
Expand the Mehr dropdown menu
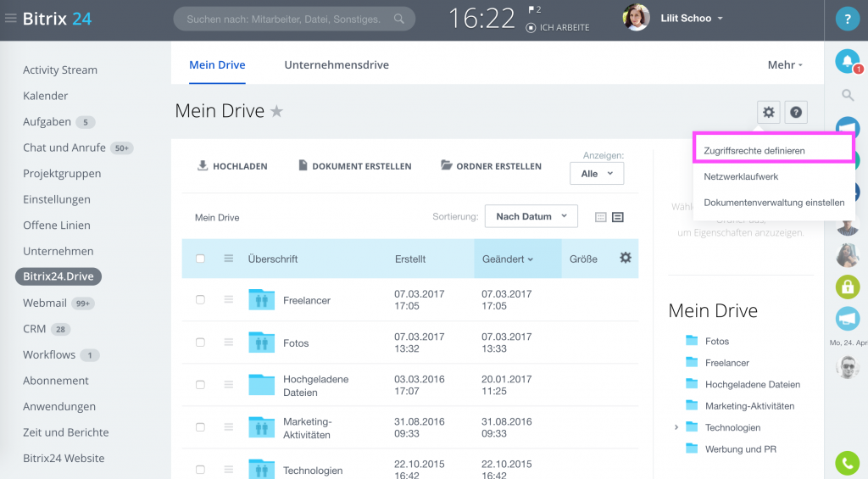pyautogui.click(x=785, y=64)
